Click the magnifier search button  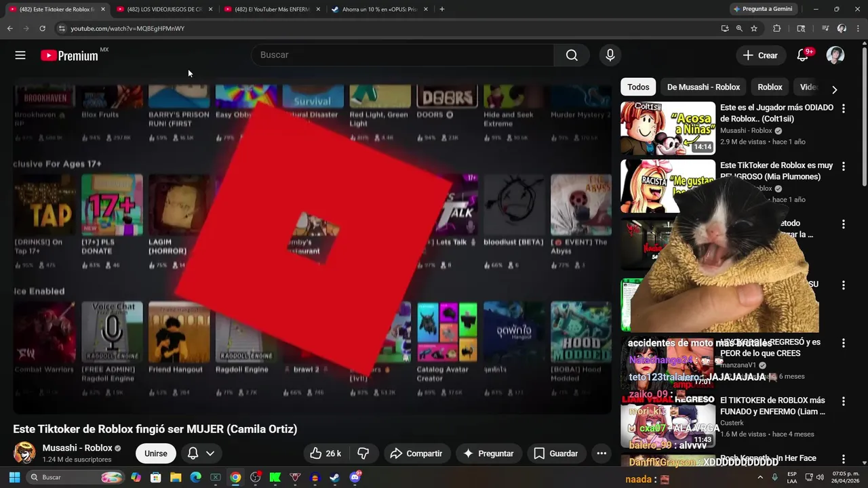[572, 56]
